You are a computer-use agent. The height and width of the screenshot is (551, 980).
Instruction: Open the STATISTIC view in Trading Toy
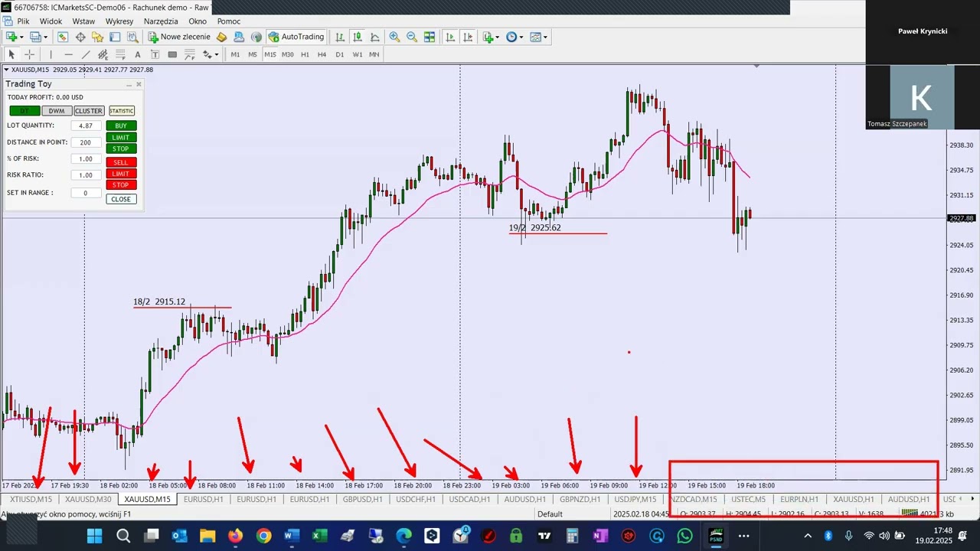[122, 111]
